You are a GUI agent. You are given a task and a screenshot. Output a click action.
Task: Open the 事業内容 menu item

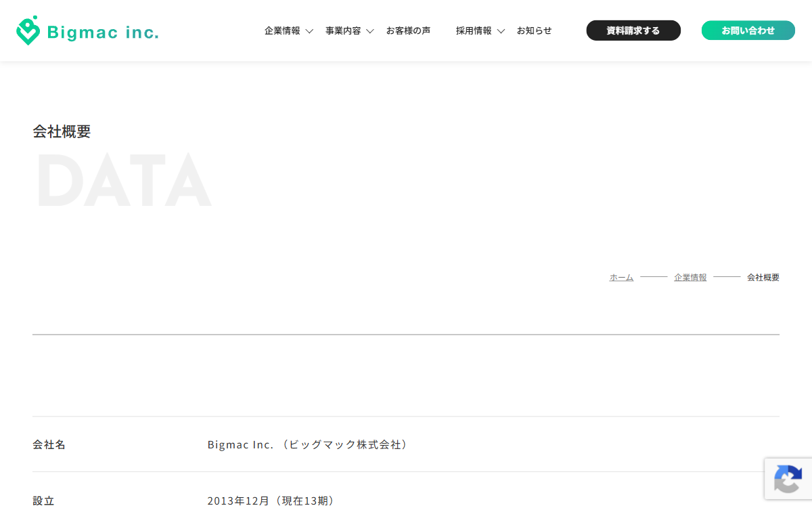[x=343, y=30]
